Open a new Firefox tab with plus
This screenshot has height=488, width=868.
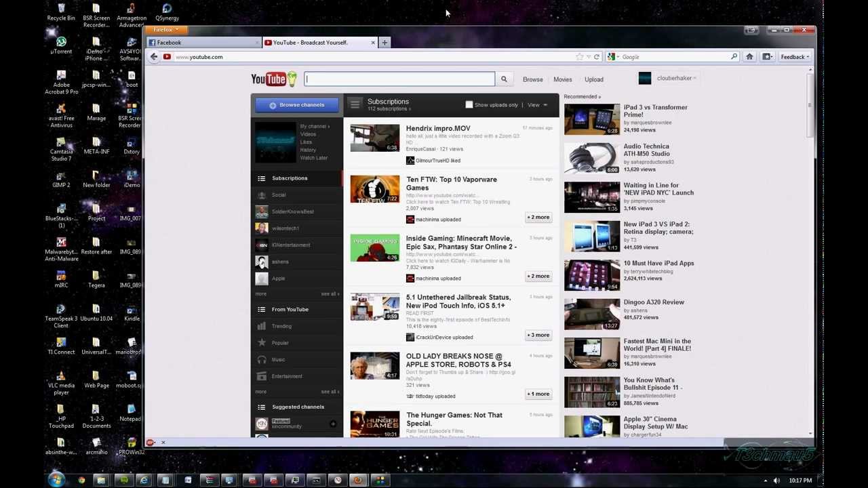[384, 43]
